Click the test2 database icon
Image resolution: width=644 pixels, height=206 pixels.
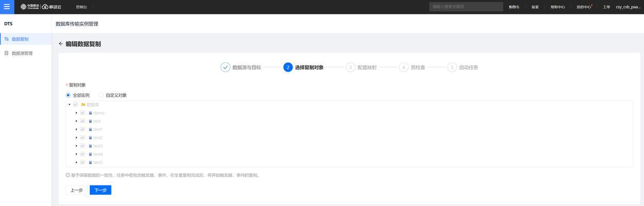click(90, 138)
